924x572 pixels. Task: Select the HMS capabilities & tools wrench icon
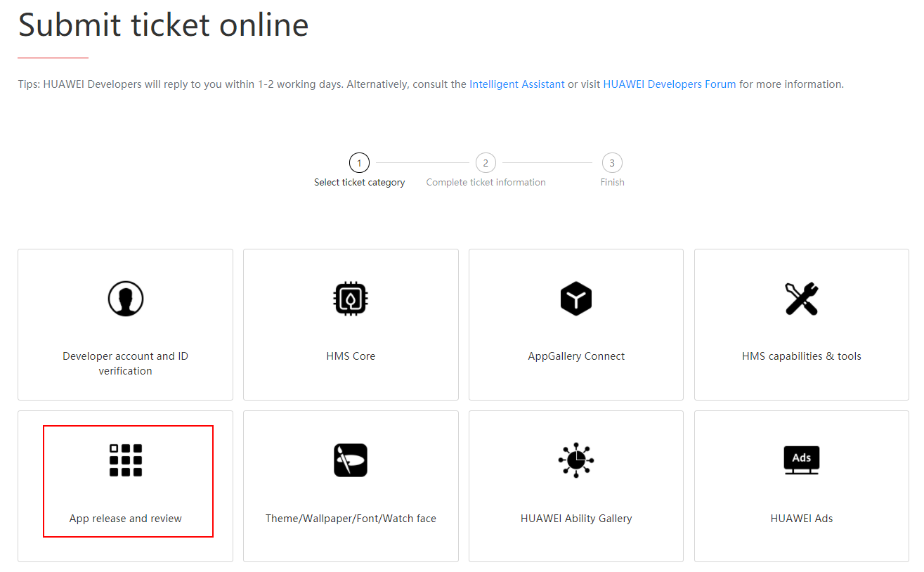point(801,298)
